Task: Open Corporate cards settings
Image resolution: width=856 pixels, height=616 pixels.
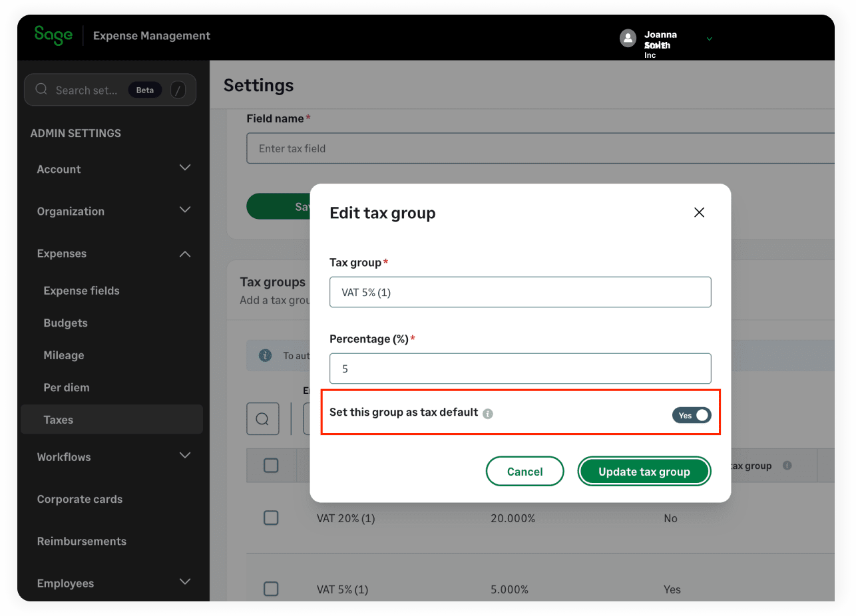Action: (80, 499)
